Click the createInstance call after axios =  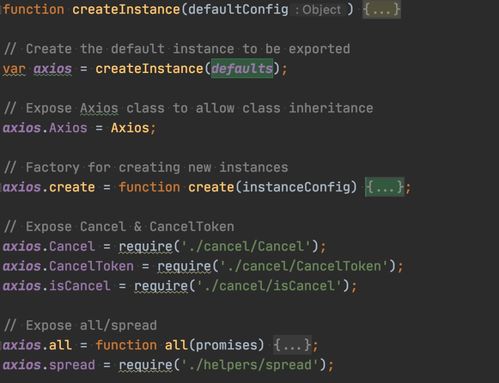149,69
